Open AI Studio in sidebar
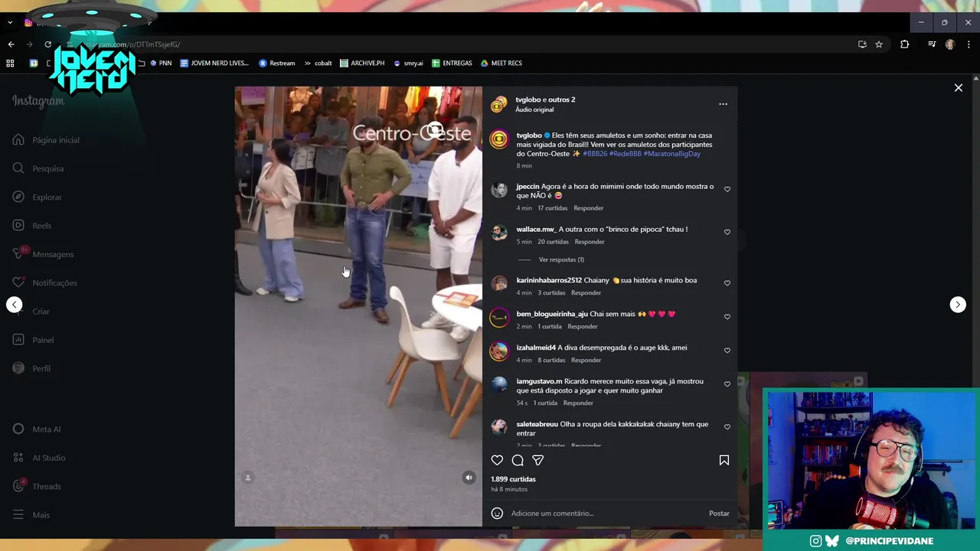Screen dimensions: 980x551 coord(38,458)
